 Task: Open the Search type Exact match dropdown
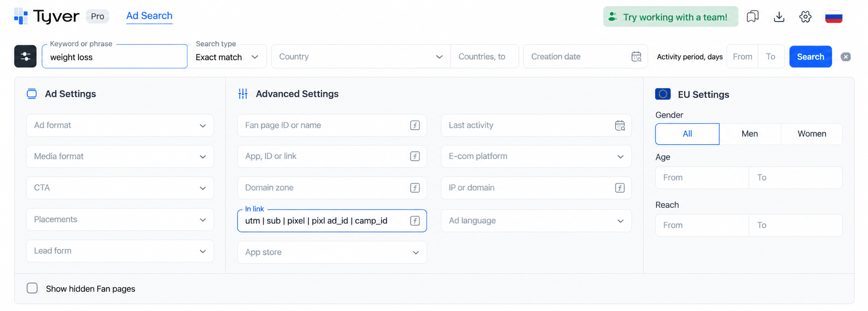coord(227,57)
